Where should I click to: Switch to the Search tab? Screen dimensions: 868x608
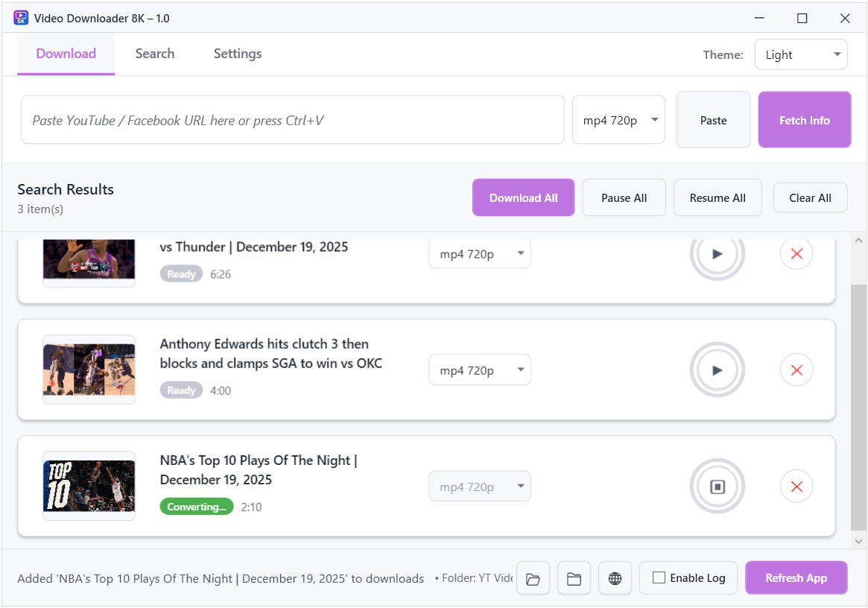pyautogui.click(x=154, y=54)
